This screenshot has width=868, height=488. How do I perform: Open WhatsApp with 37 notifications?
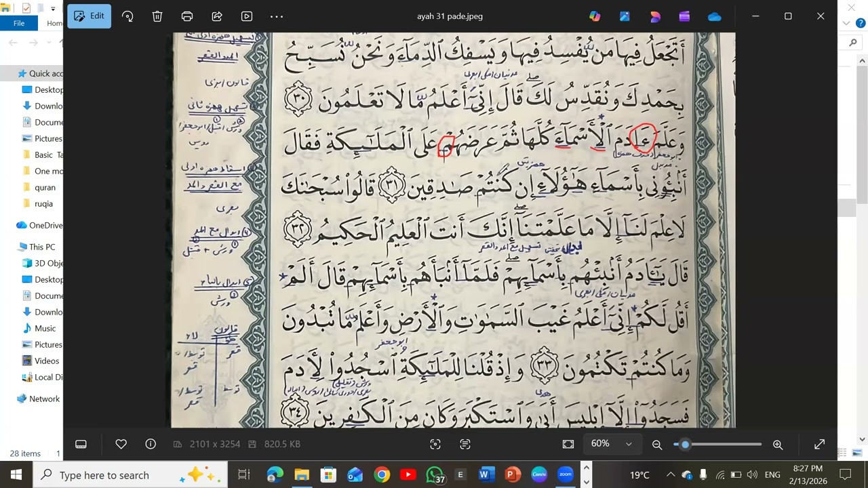435,475
